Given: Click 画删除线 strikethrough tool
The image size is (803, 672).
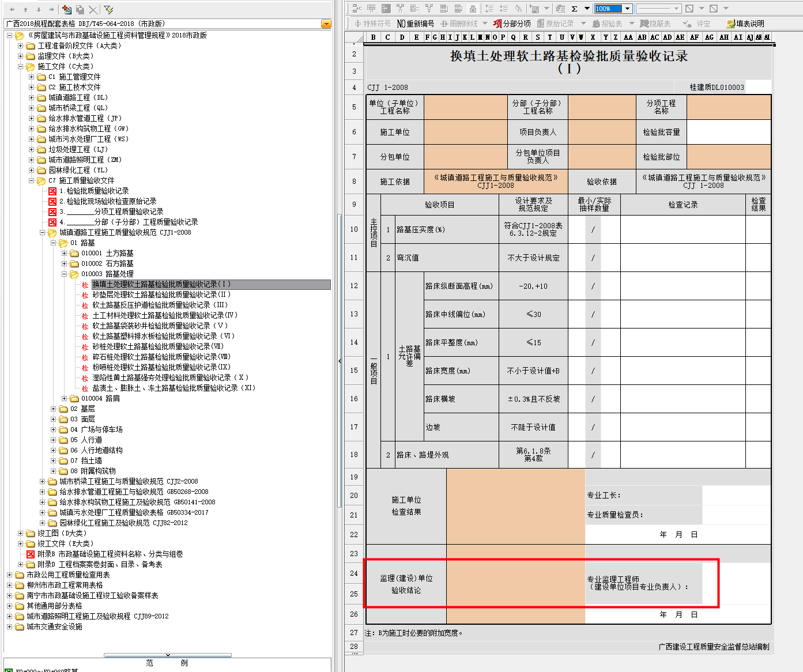Looking at the screenshot, I should (x=459, y=24).
